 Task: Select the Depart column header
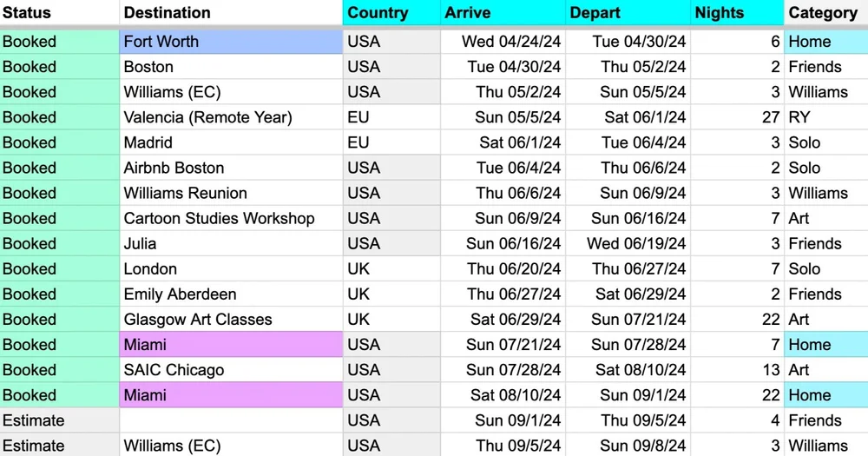628,13
